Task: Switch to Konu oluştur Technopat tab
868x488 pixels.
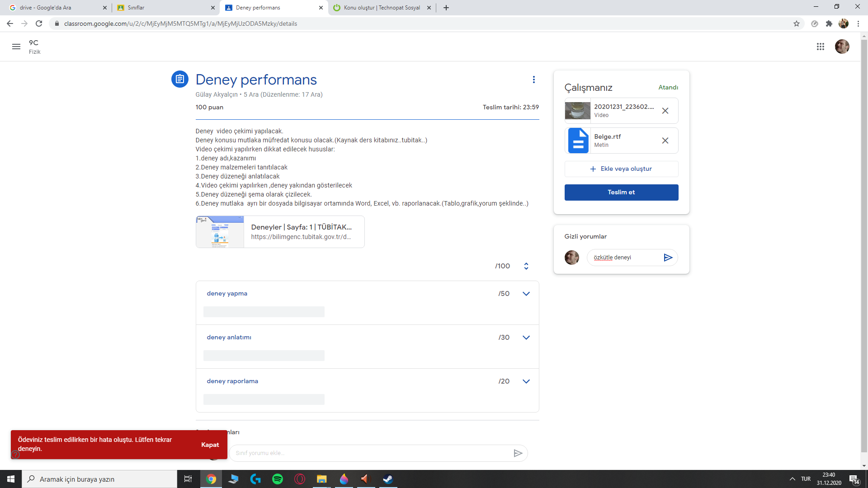Action: [381, 8]
